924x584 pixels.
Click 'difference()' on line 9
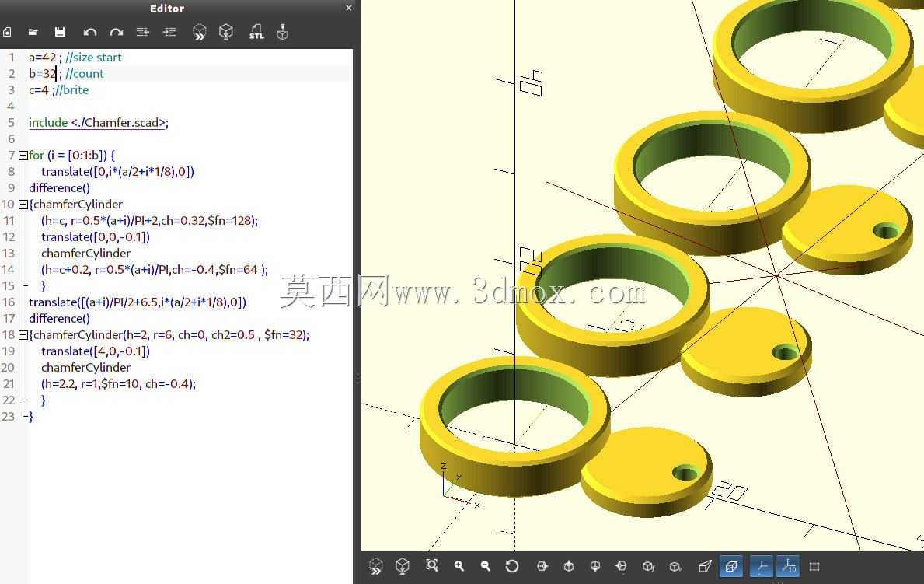[59, 187]
